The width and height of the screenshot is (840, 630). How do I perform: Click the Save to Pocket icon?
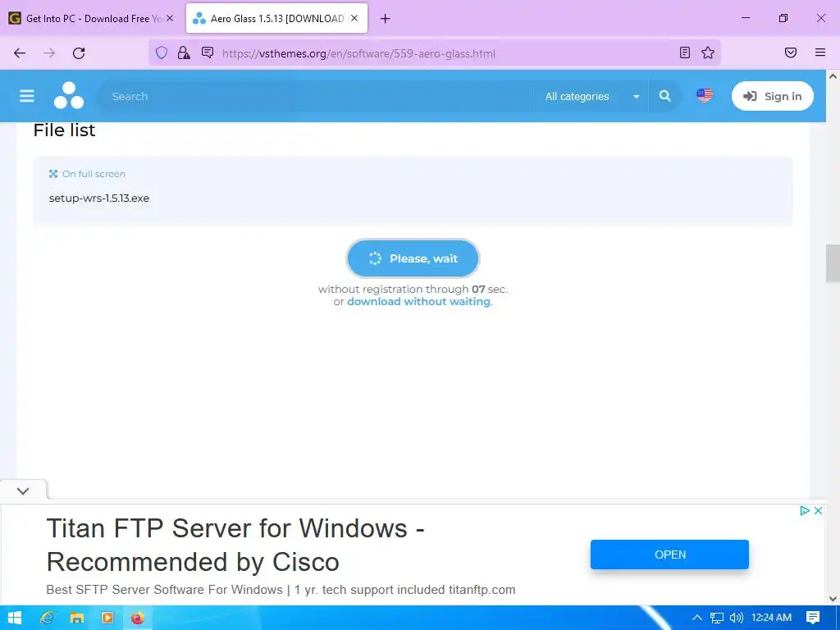click(791, 52)
